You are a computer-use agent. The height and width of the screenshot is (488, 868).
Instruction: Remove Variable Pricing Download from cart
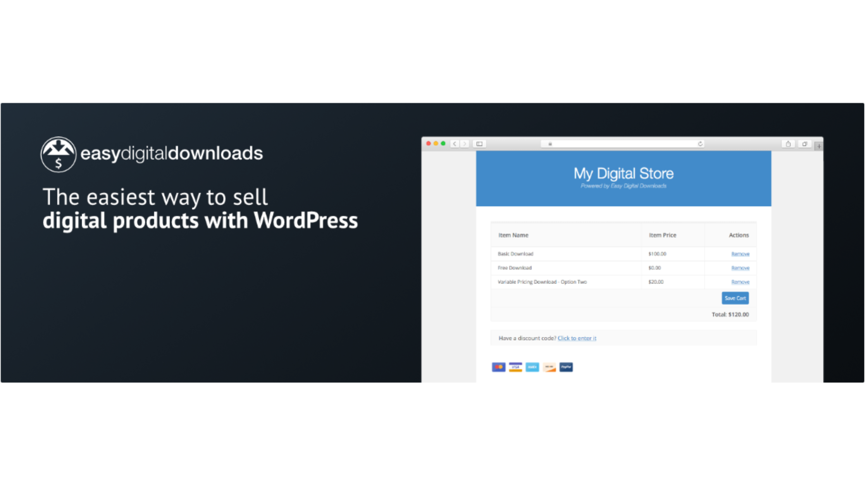[740, 282]
